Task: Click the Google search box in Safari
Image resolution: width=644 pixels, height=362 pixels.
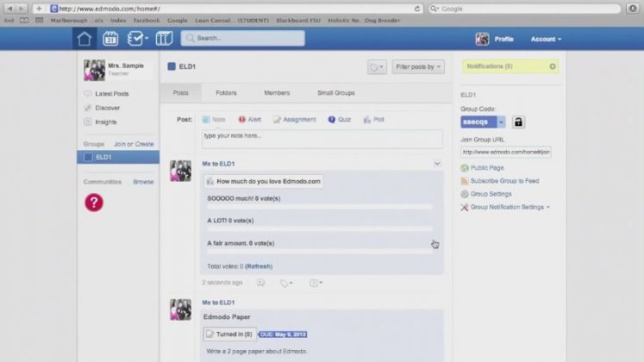Action: point(524,9)
